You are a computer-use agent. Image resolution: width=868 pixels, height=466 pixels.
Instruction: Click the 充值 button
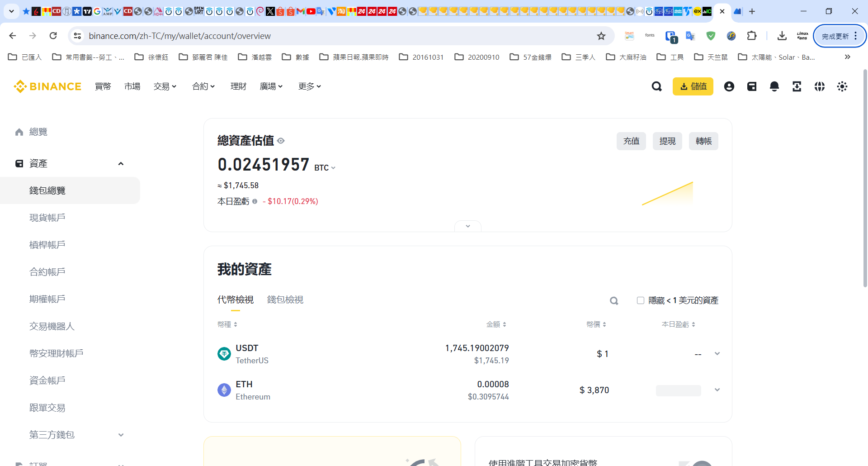pos(631,141)
